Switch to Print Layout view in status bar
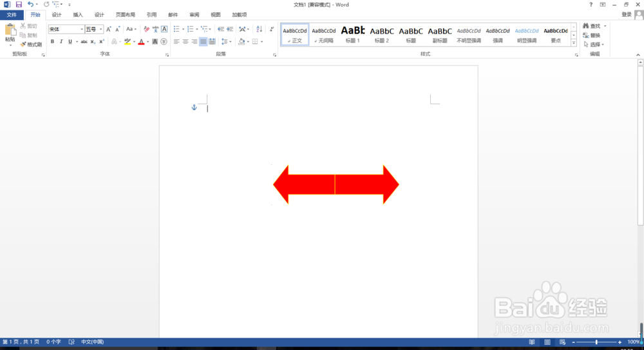 [547, 342]
